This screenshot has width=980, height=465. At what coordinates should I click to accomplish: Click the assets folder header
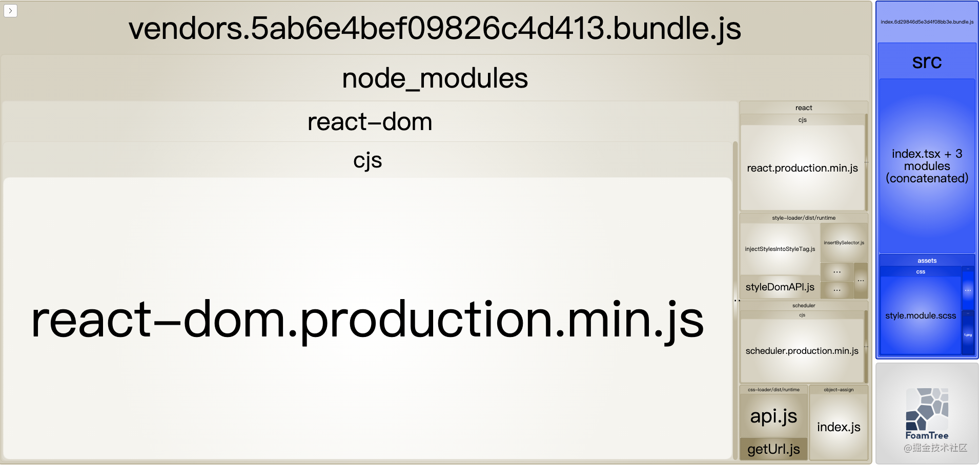pyautogui.click(x=927, y=261)
